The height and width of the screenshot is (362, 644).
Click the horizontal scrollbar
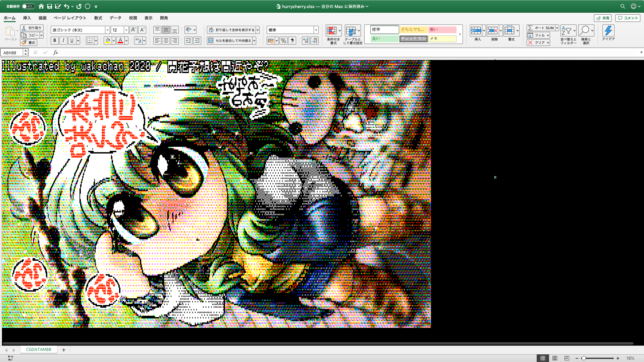coord(318,343)
